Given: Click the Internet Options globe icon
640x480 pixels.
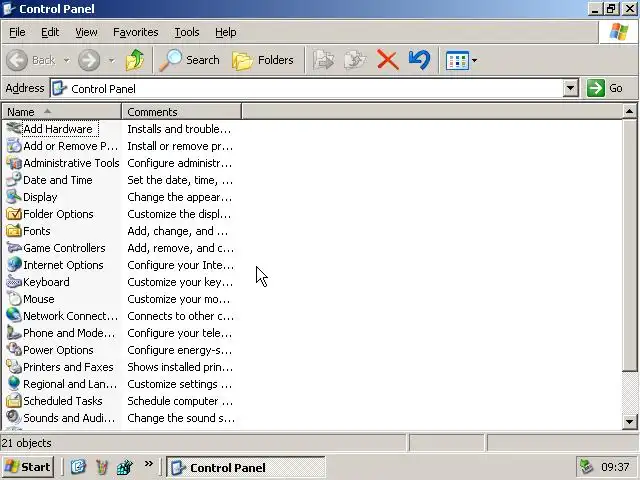Looking at the screenshot, I should (x=14, y=265).
